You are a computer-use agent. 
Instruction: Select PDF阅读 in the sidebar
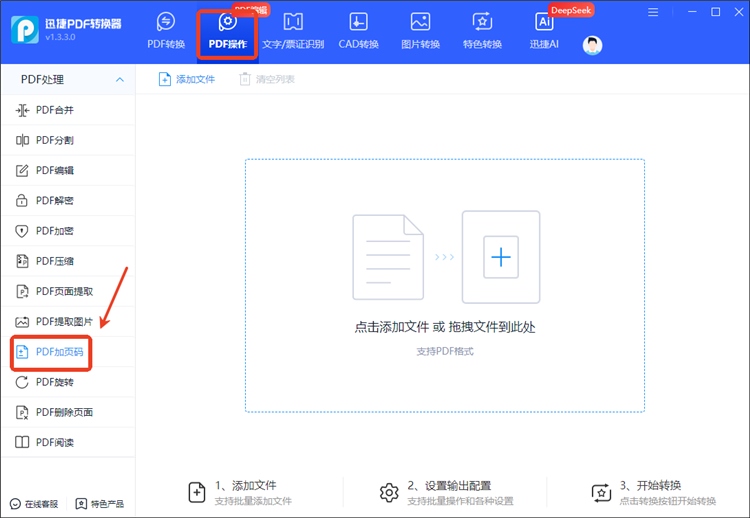(x=68, y=442)
